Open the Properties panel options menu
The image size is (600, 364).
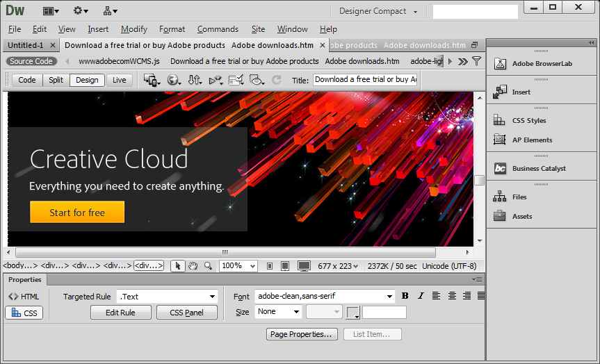point(477,279)
